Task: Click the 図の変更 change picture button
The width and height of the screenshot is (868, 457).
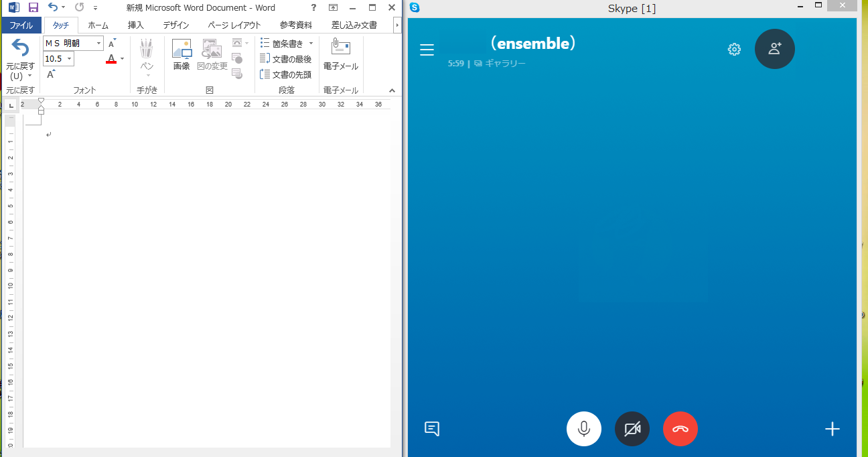Action: pyautogui.click(x=212, y=55)
